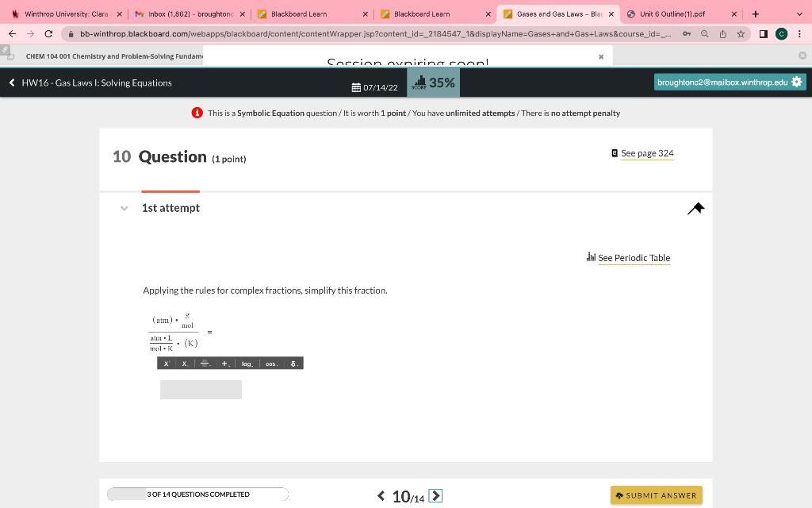
Task: Click the 35% score indicator
Action: click(434, 83)
